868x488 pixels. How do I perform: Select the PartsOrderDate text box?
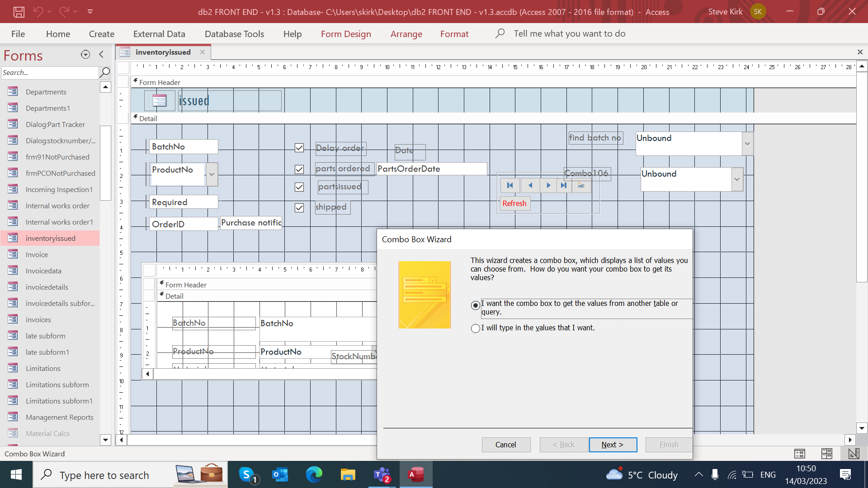(432, 169)
